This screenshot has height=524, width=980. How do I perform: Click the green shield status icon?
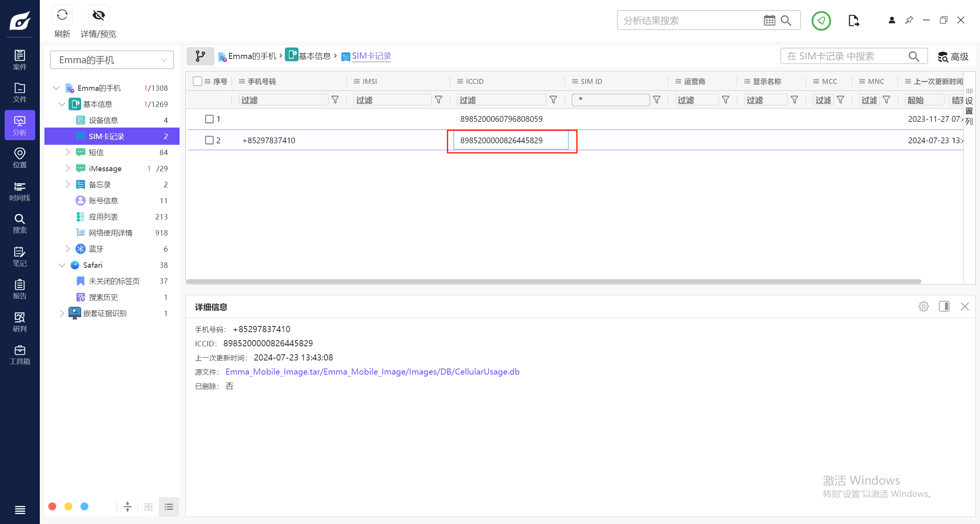821,21
